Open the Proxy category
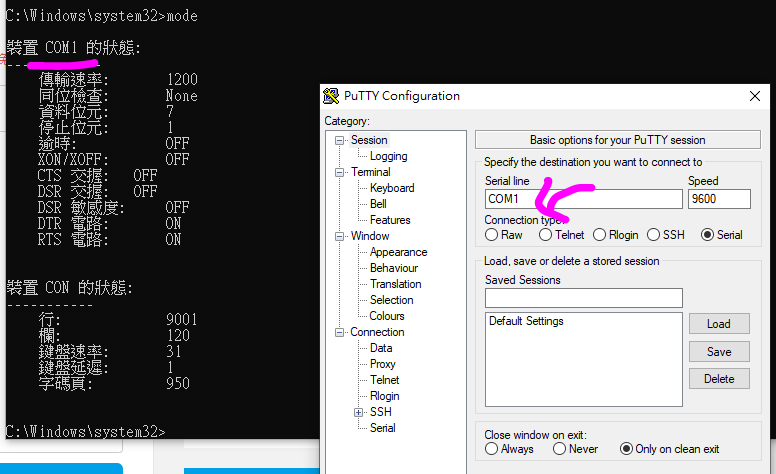Screen dimensions: 776x474 tap(383, 364)
